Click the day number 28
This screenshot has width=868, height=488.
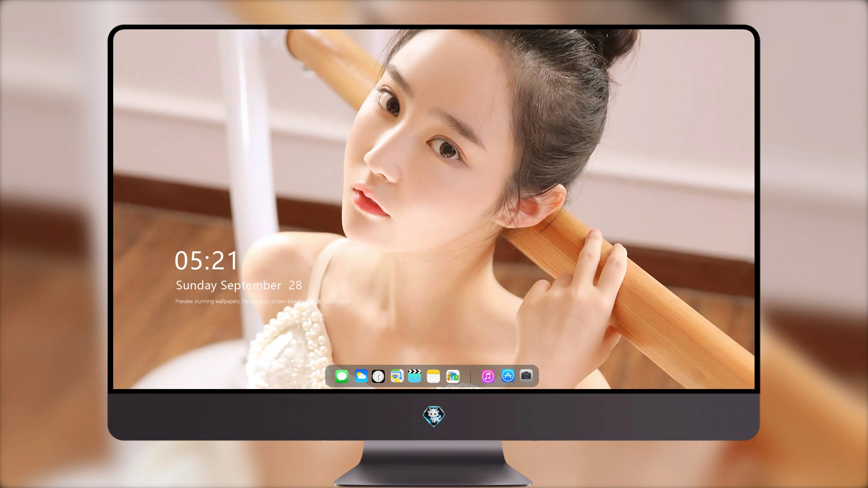[295, 286]
